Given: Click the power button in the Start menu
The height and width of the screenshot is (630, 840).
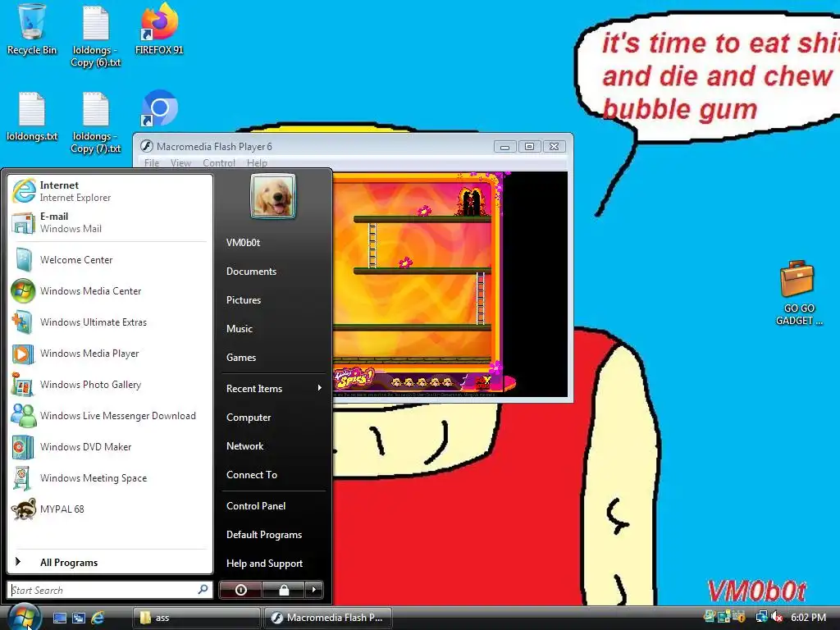Looking at the screenshot, I should click(x=241, y=590).
